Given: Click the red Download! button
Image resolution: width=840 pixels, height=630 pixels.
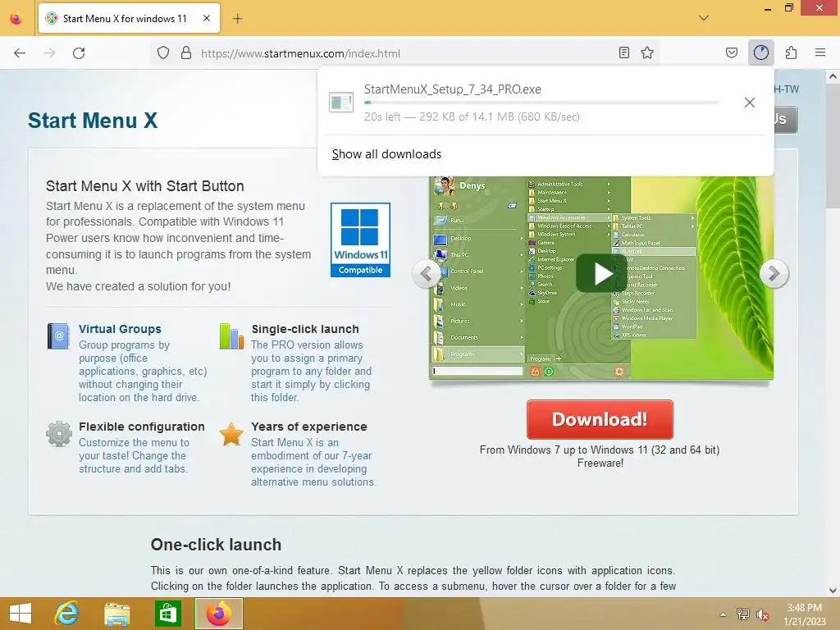Looking at the screenshot, I should [x=600, y=419].
